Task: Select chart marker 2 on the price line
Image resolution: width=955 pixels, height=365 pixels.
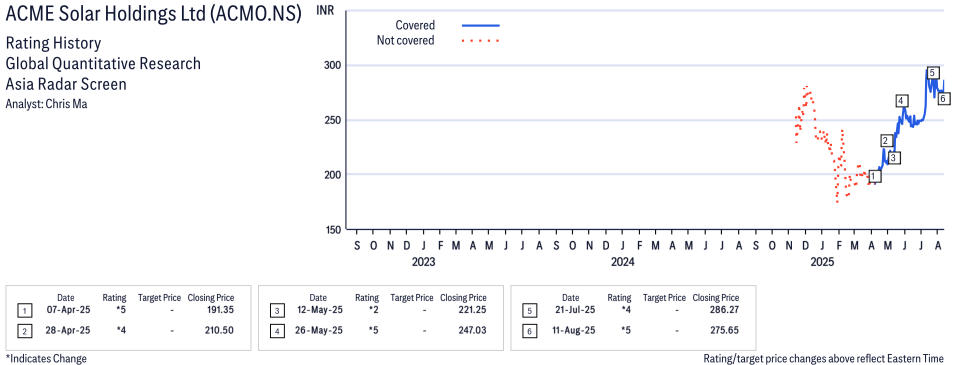Action: tap(887, 141)
